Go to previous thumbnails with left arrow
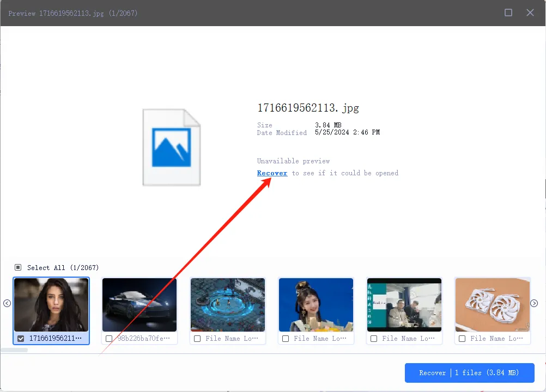Image resolution: width=546 pixels, height=392 pixels. [x=7, y=303]
